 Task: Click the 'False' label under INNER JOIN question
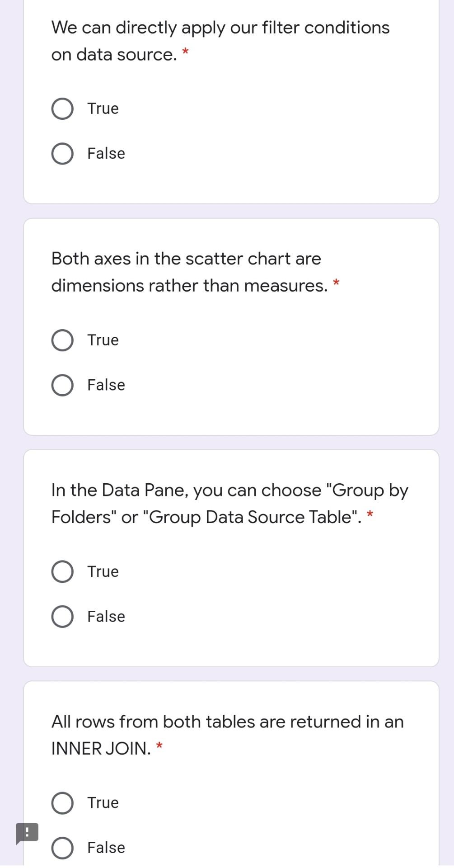pos(106,848)
